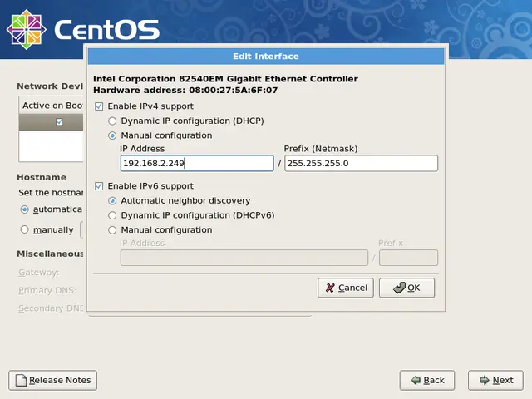Click Intel Corporation 82540EM controller text

(x=225, y=79)
